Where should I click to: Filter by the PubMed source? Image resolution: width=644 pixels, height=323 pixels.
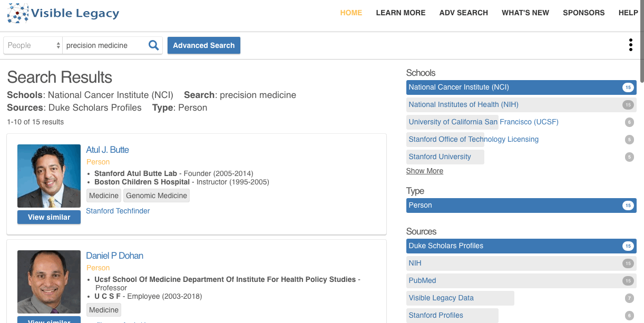(422, 281)
